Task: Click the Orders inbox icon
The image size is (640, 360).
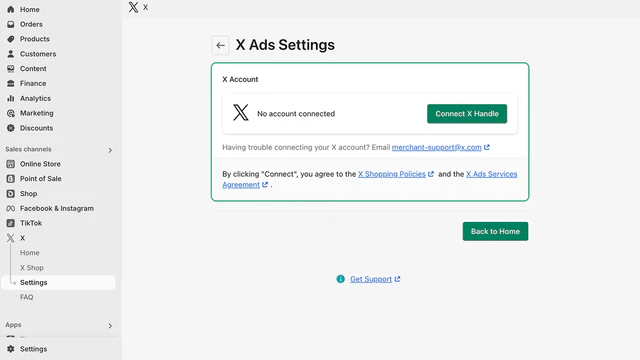Action: click(11, 24)
